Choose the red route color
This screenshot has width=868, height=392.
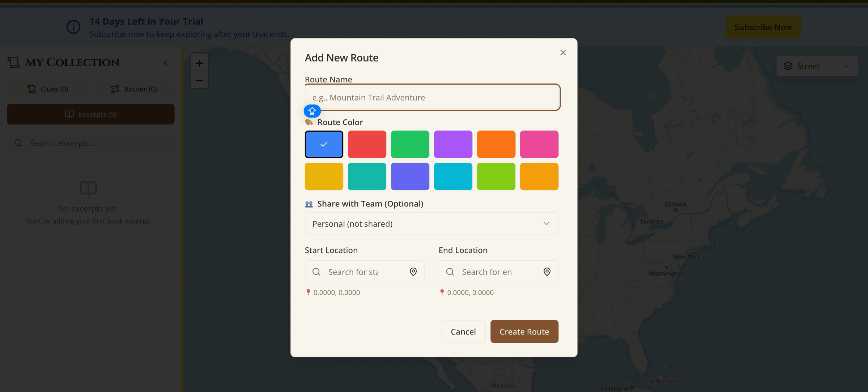tap(367, 144)
